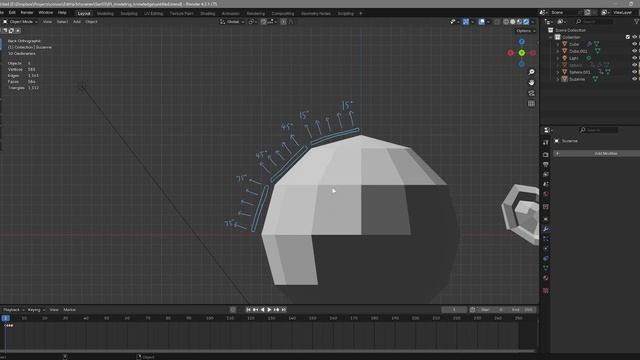
Task: Open the Particles properties tab icon
Action: pyautogui.click(x=546, y=239)
